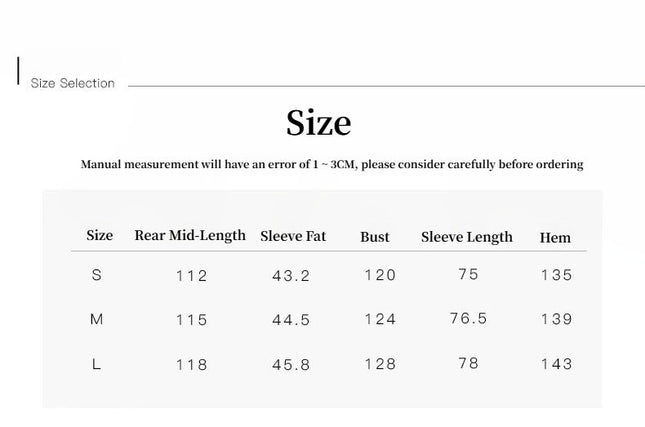This screenshot has height=427, width=645.
Task: Select the S size row label
Action: tap(97, 275)
